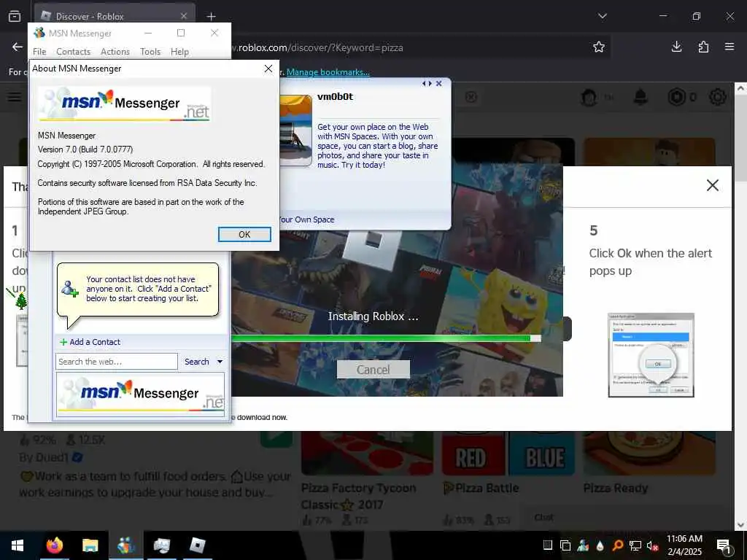747x560 pixels.
Task: Click the MSN Messenger system tray icon
Action: coord(583,545)
